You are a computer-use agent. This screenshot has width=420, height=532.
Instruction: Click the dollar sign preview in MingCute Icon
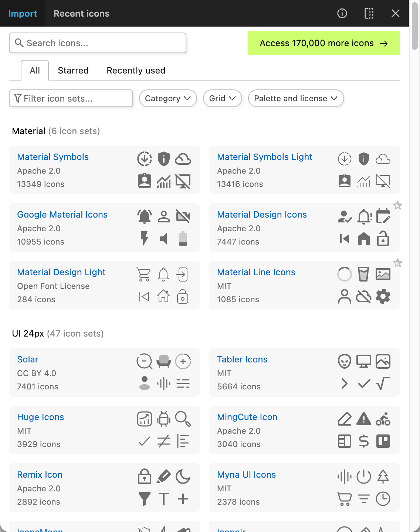pyautogui.click(x=364, y=441)
